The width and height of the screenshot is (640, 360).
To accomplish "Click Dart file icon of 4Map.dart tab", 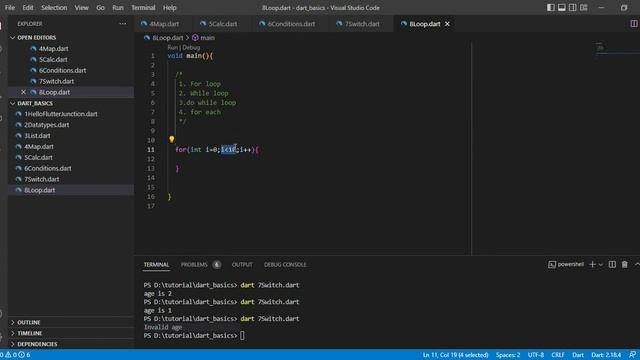I will point(144,24).
